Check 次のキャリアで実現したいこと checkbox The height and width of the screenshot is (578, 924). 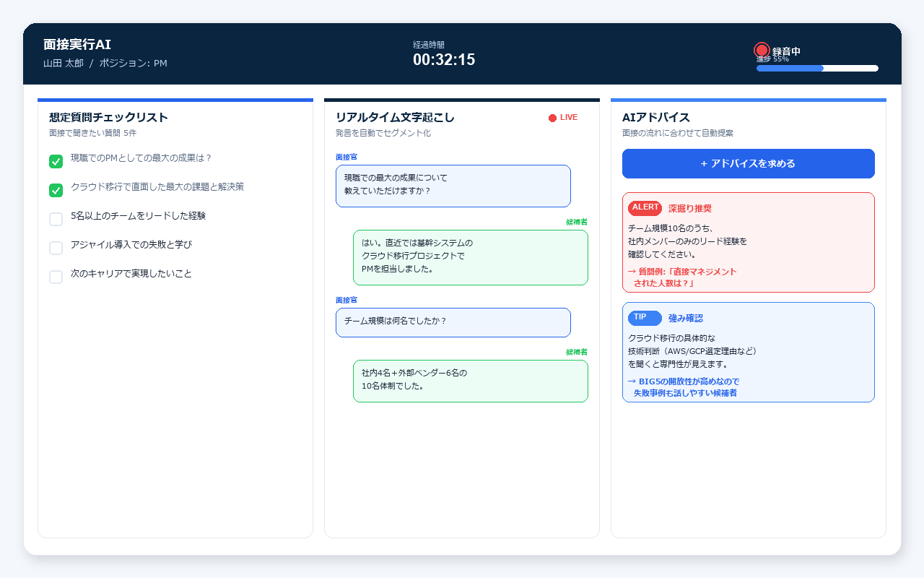56,277
